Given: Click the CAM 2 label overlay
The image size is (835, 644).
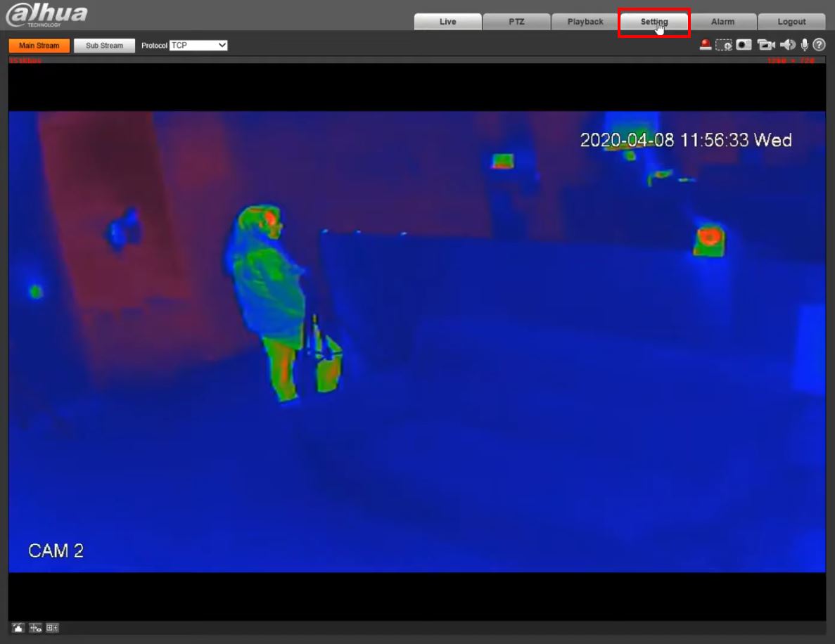Looking at the screenshot, I should 56,550.
